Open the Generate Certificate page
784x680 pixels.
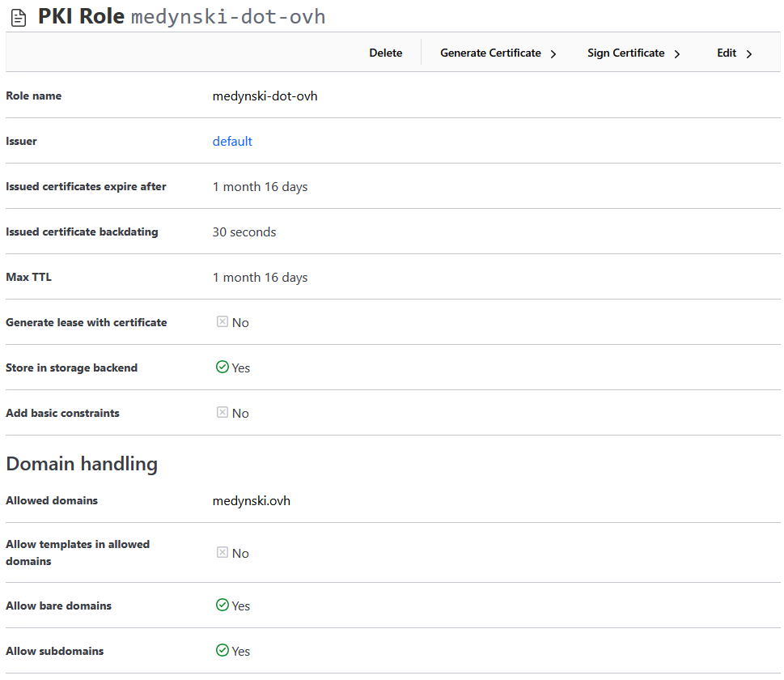click(x=490, y=53)
